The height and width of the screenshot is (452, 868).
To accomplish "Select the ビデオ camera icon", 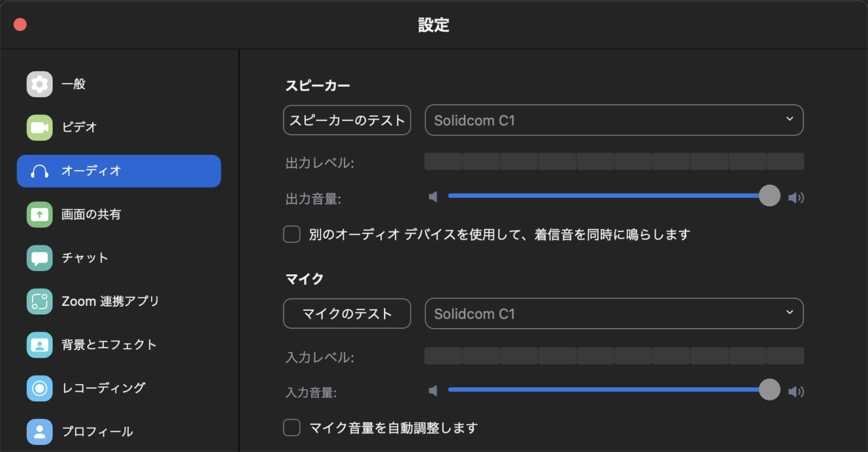I will click(39, 128).
